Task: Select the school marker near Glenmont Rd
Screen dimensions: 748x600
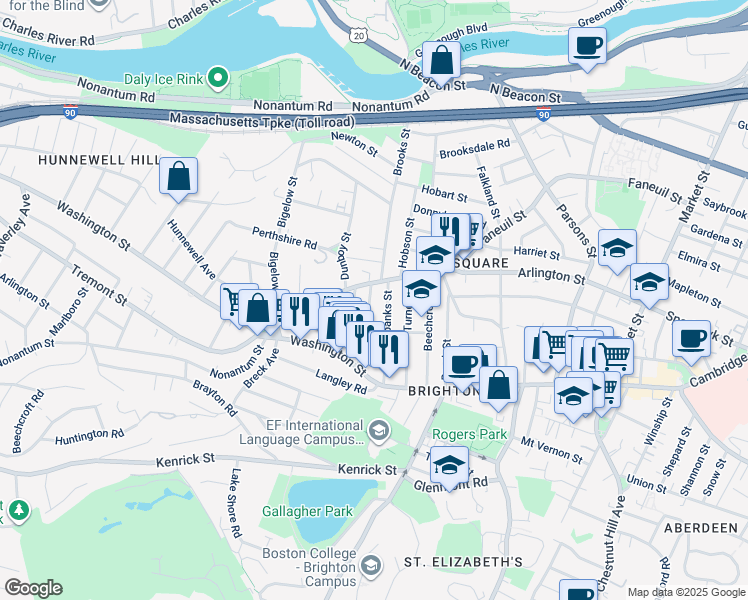Action: (449, 465)
